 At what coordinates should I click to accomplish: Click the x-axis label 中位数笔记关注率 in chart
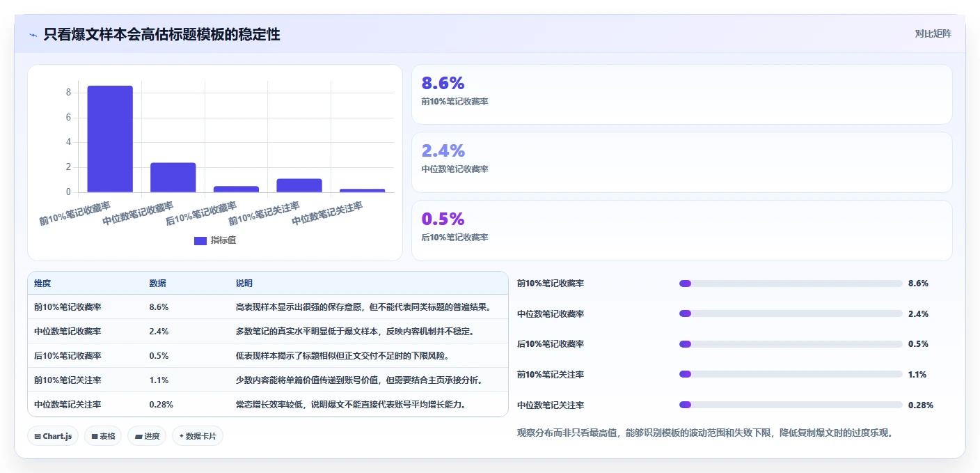tap(327, 214)
